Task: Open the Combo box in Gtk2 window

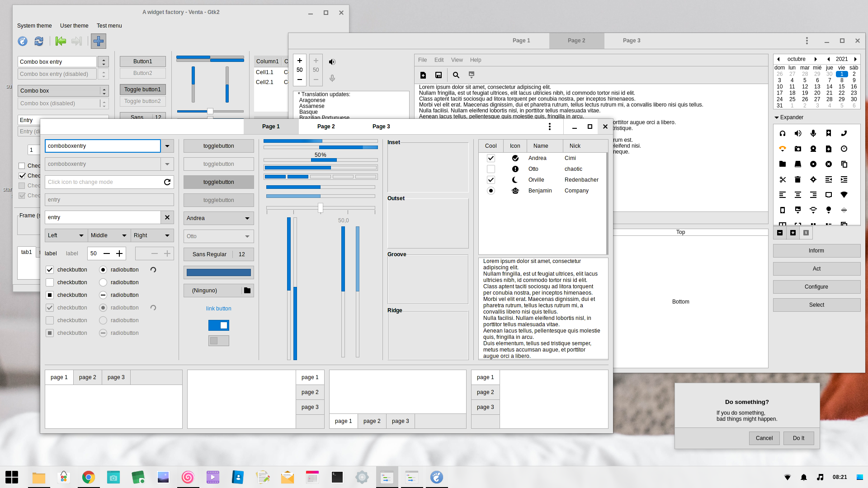Action: 63,91
